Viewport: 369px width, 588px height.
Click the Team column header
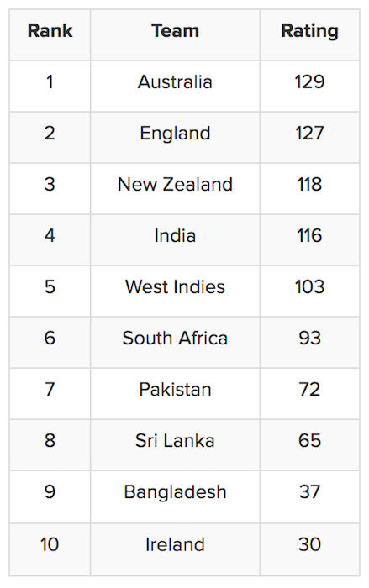(176, 31)
